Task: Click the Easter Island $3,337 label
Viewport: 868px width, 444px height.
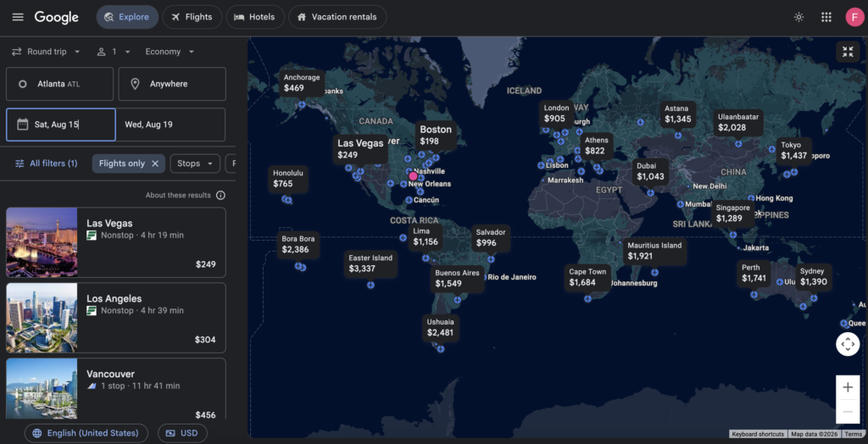Action: coord(370,264)
